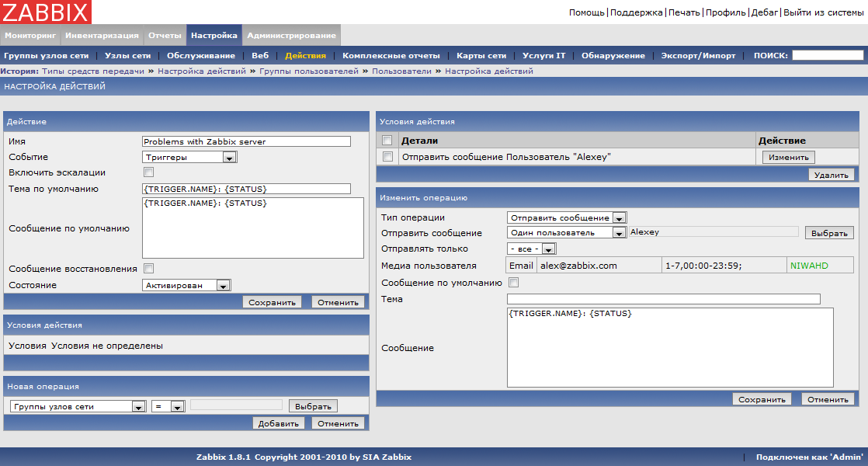Open Комплексные отчеты submenu item

pyautogui.click(x=391, y=55)
